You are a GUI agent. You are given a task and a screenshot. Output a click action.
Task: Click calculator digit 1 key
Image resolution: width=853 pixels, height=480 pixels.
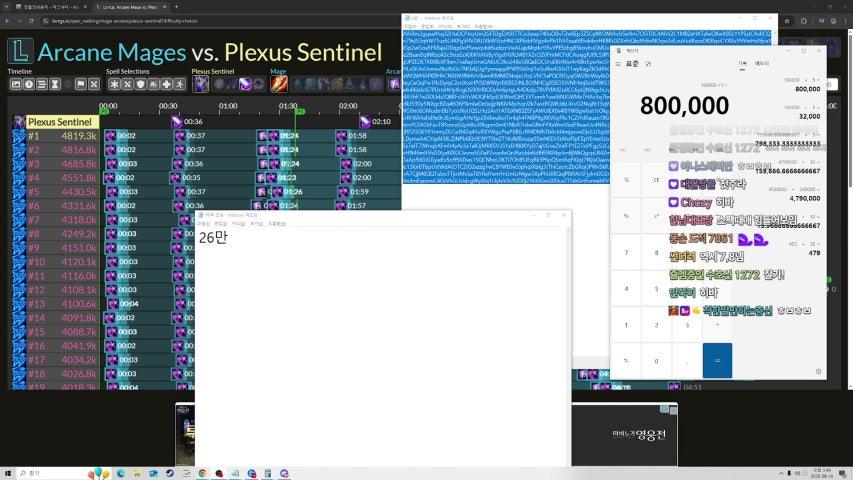click(x=626, y=325)
